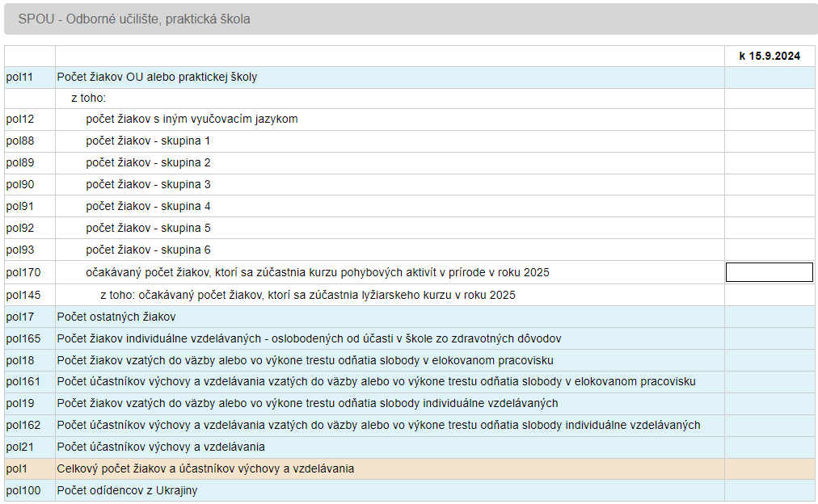Click the 'pol11' code cell
This screenshot has width=818, height=504.
[30, 78]
